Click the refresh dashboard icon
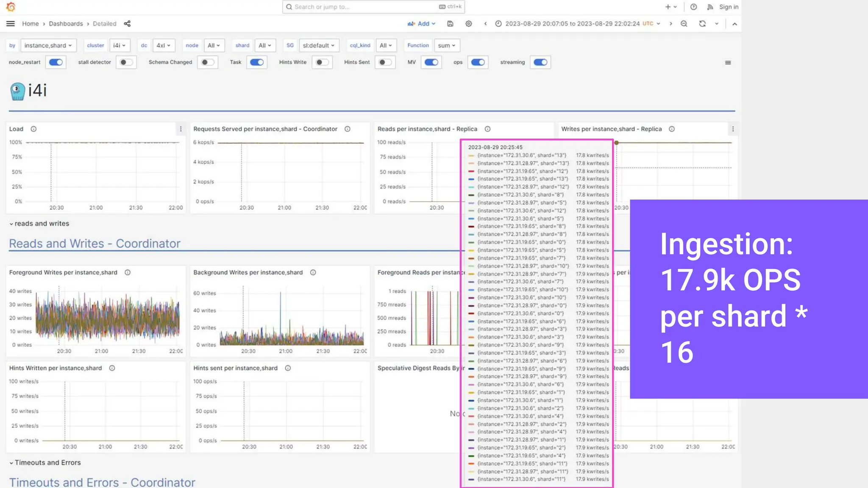This screenshot has height=488, width=868. tap(702, 24)
